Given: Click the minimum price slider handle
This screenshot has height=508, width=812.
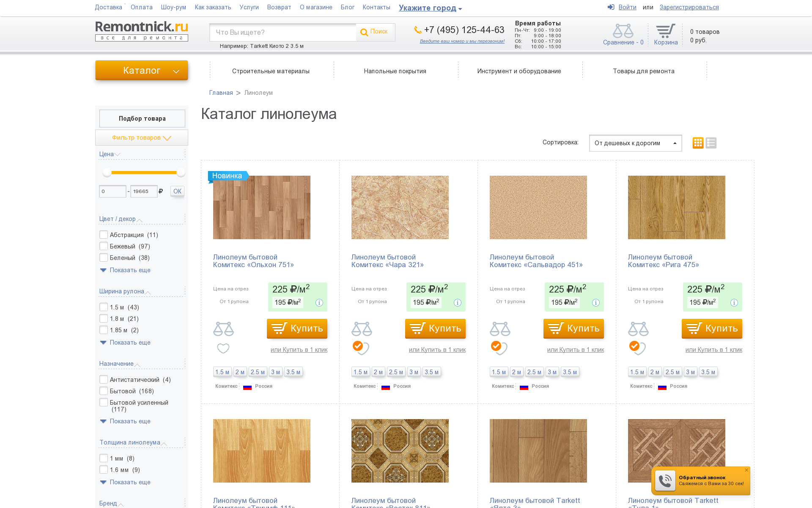Looking at the screenshot, I should [107, 172].
